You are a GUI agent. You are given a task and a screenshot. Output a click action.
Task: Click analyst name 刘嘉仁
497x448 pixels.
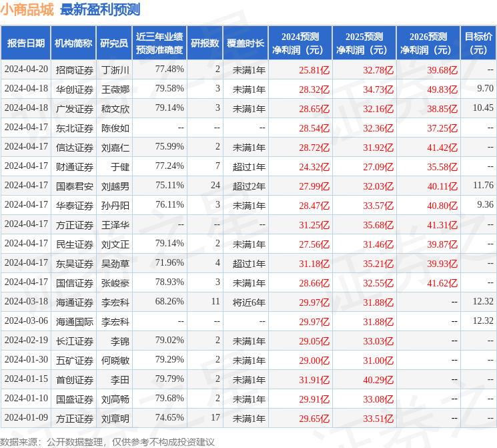pos(115,148)
